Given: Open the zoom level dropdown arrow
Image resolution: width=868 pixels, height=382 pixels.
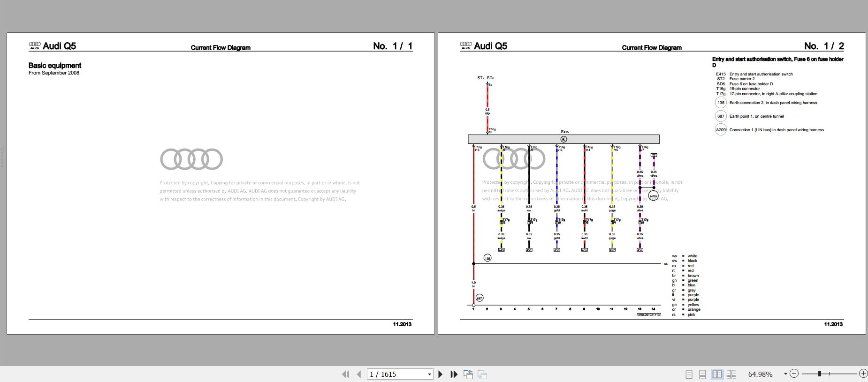Looking at the screenshot, I should tap(785, 374).
